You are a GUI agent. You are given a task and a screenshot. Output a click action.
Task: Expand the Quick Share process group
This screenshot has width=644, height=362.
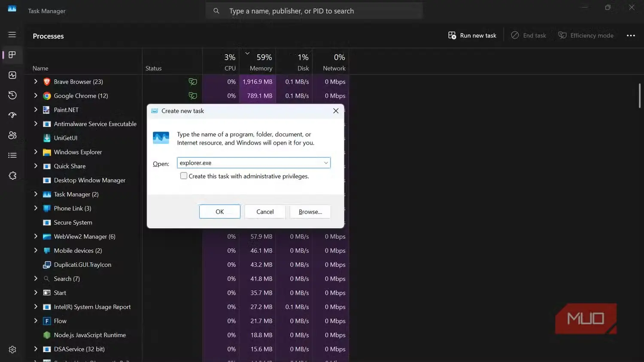pyautogui.click(x=36, y=166)
